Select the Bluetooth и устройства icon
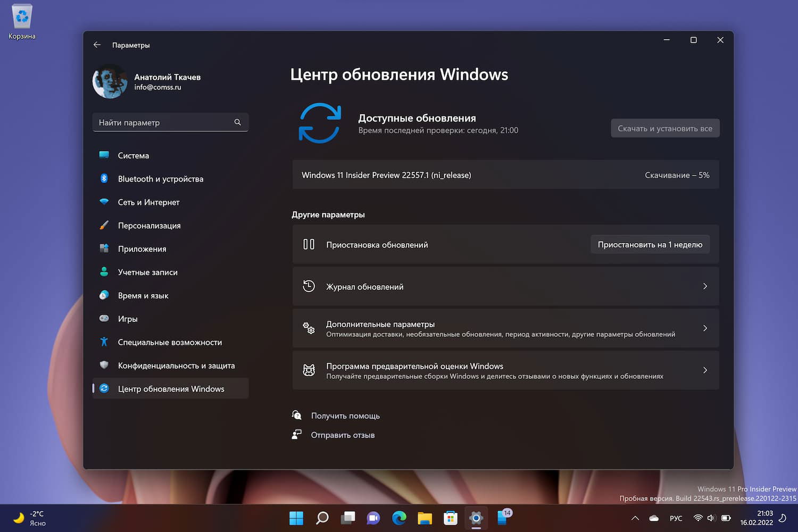Viewport: 798px width, 532px height. pos(104,179)
